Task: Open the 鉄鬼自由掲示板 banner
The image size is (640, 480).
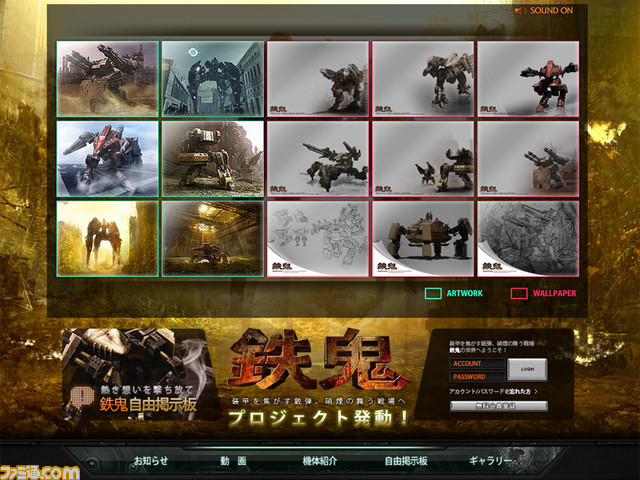Action: click(141, 374)
